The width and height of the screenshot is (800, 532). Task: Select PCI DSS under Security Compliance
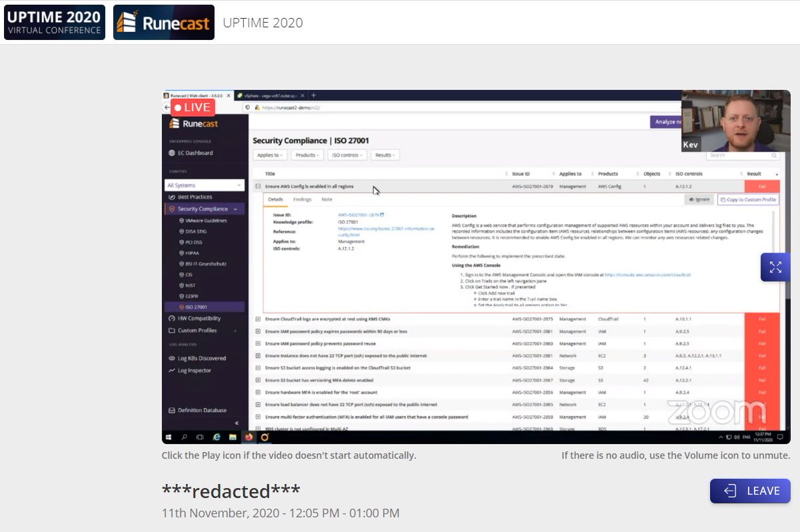pyautogui.click(x=191, y=242)
